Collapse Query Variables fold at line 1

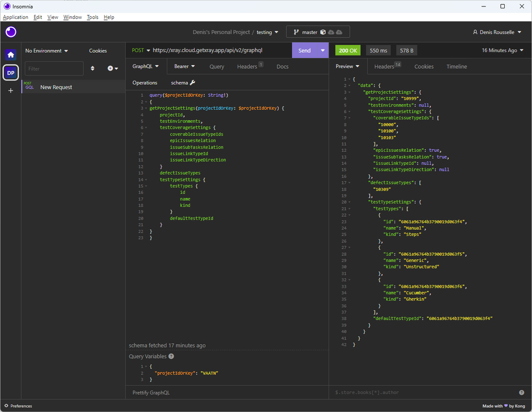point(146,367)
